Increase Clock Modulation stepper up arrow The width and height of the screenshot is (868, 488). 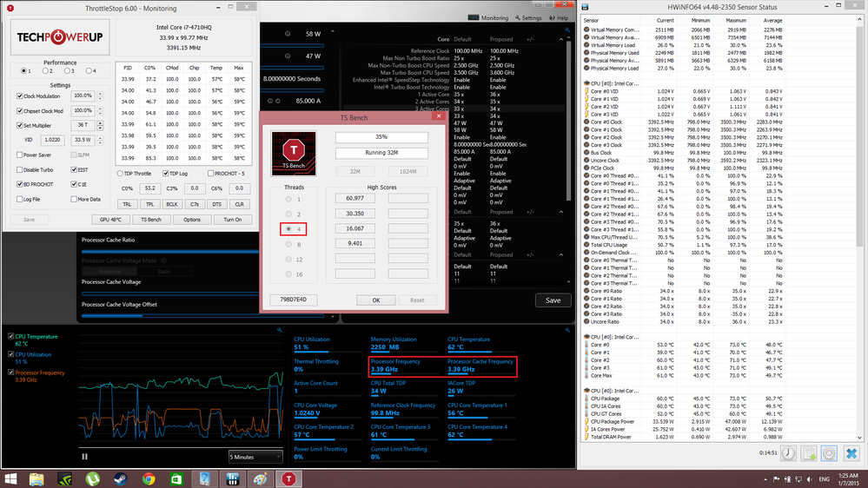[100, 94]
